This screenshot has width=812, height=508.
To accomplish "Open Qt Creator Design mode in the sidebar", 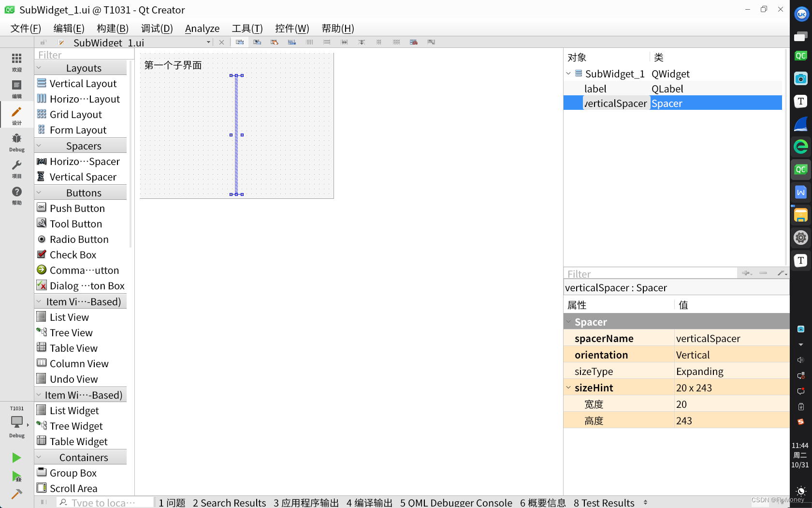I will click(x=16, y=115).
